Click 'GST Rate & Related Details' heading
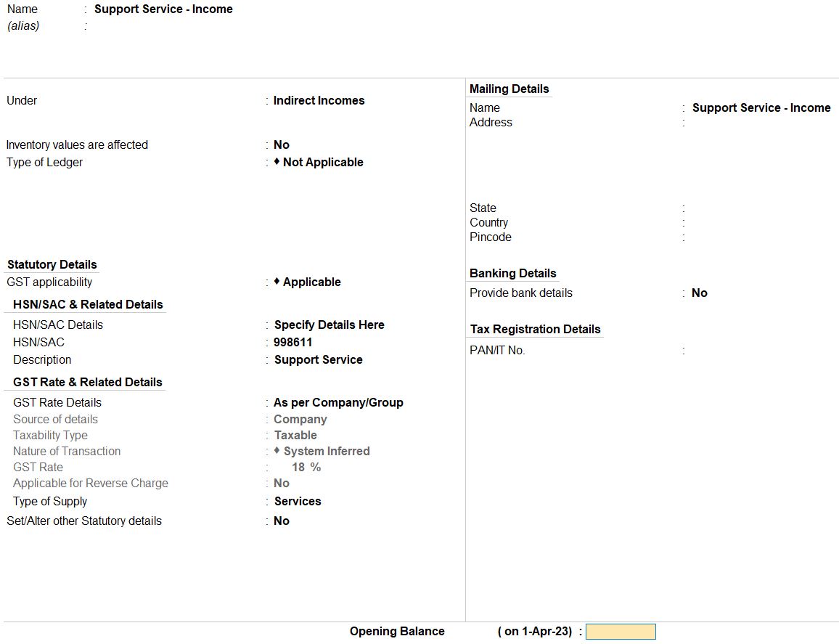 pyautogui.click(x=88, y=382)
